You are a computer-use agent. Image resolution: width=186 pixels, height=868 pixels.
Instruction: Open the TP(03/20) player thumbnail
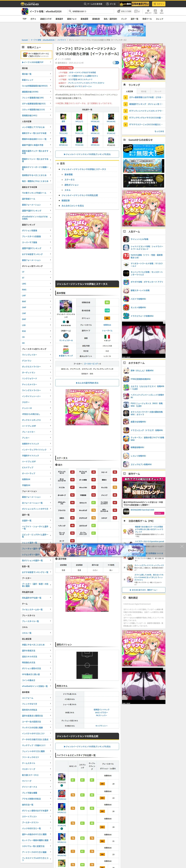(x=79, y=140)
